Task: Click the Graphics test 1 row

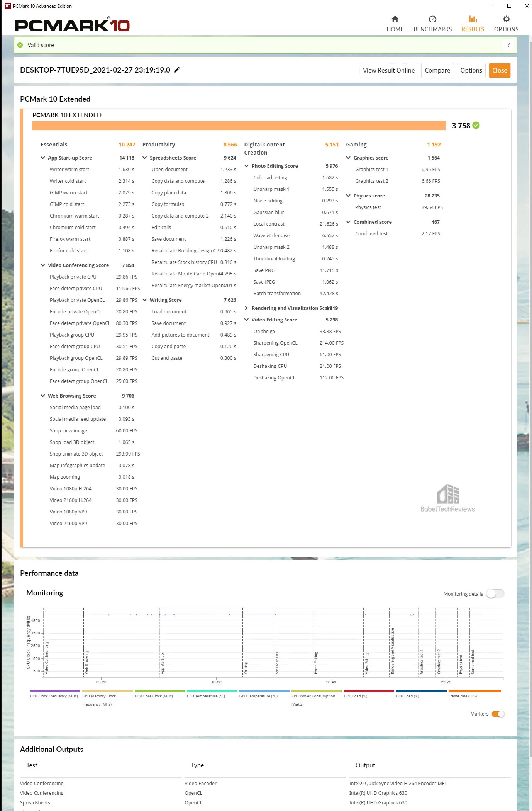Action: point(398,169)
